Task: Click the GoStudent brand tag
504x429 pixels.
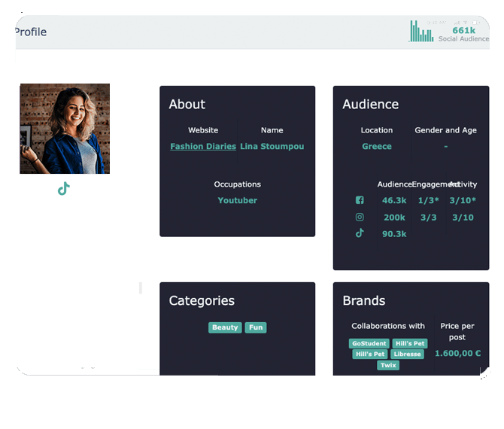Action: click(369, 344)
